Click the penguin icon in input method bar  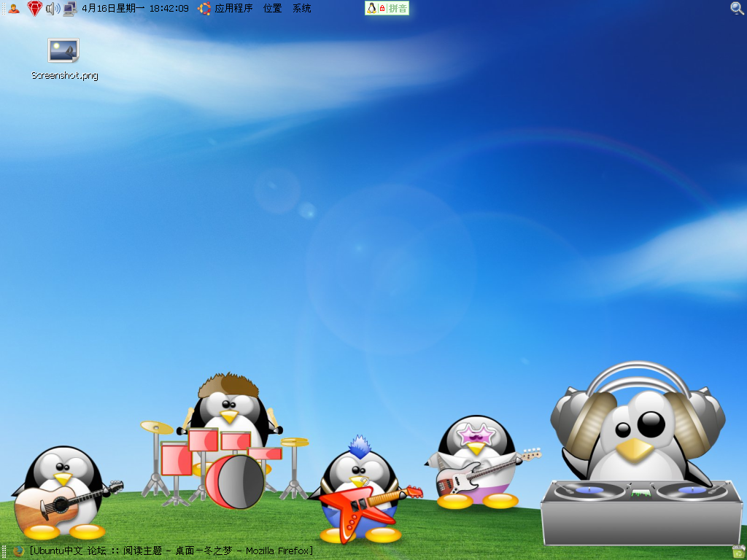pyautogui.click(x=371, y=8)
